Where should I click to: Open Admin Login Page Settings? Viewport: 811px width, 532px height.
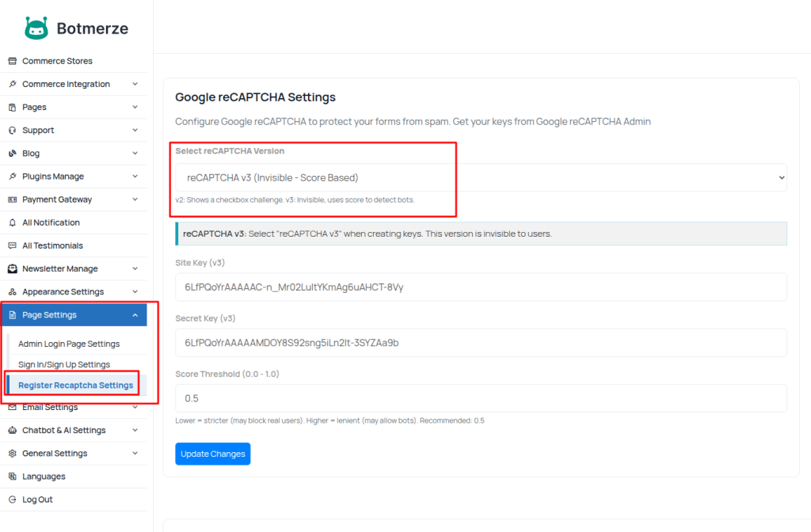69,344
